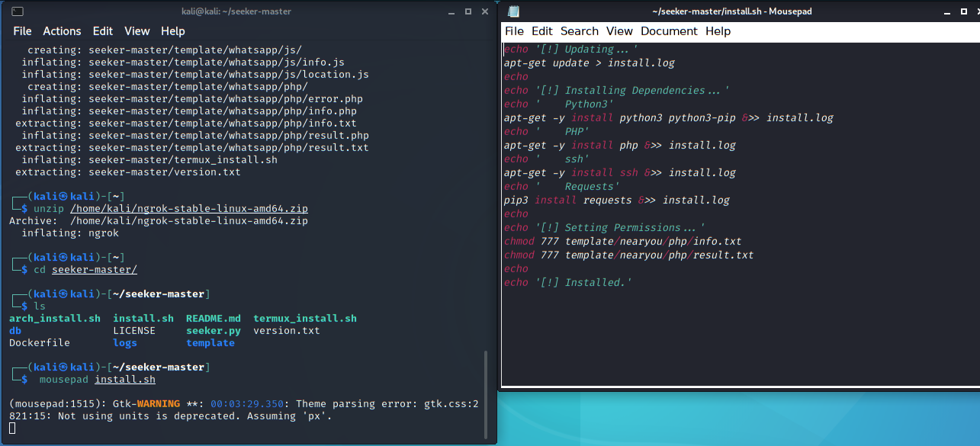The height and width of the screenshot is (446, 980).
Task: Click the underlined seeker-master/ after cd
Action: pyautogui.click(x=95, y=269)
